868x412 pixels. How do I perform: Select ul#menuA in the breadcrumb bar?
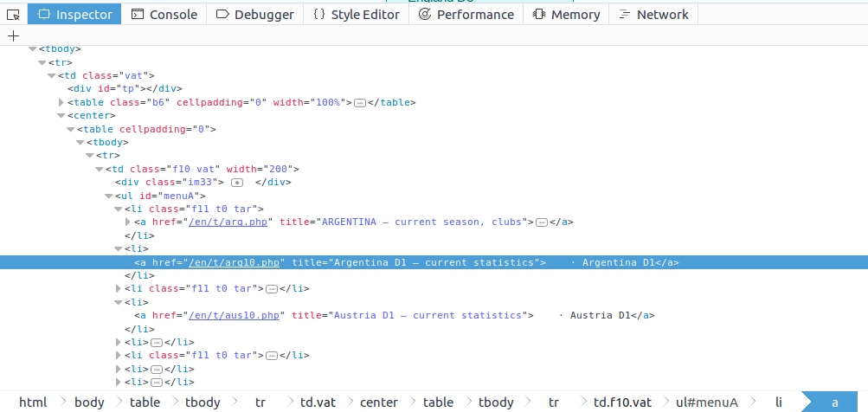pos(707,402)
